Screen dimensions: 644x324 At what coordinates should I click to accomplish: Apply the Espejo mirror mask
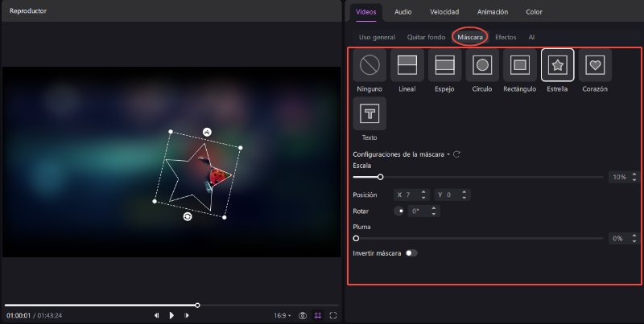(x=444, y=65)
